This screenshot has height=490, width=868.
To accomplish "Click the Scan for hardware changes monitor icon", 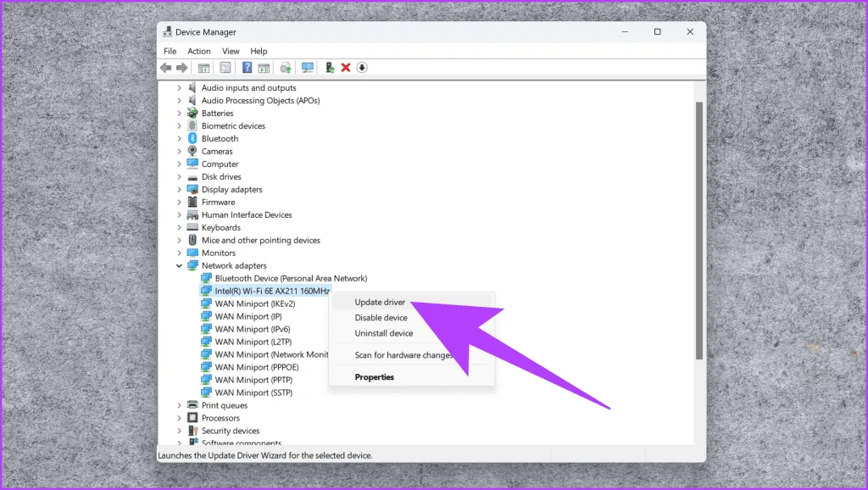I will tap(307, 68).
